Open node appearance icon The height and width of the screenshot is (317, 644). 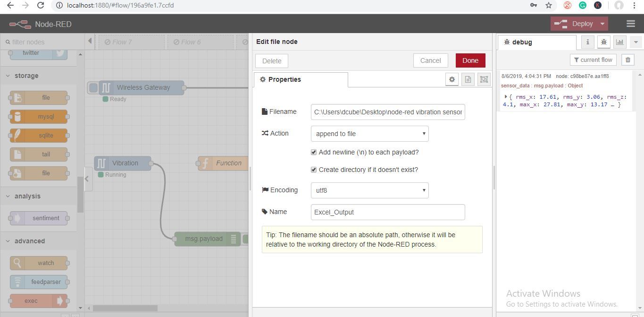click(x=484, y=79)
